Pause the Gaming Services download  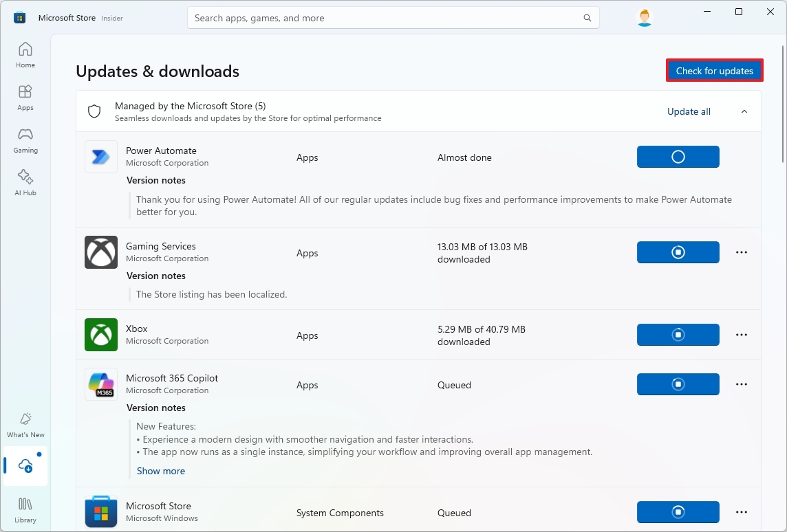click(678, 252)
